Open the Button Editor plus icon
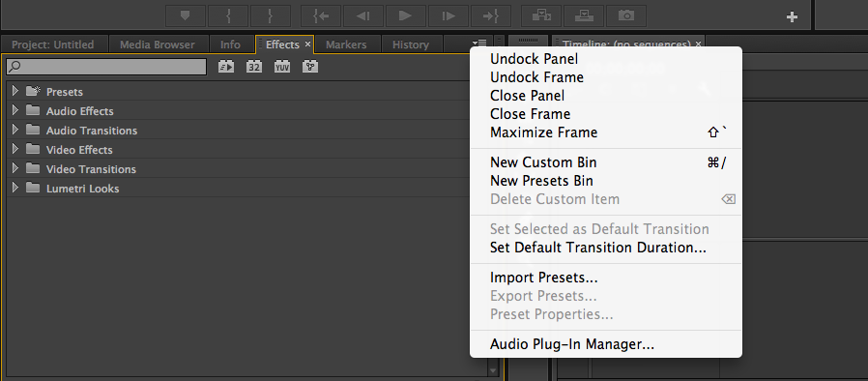Screen dimensions: 868x381 pyautogui.click(x=793, y=17)
